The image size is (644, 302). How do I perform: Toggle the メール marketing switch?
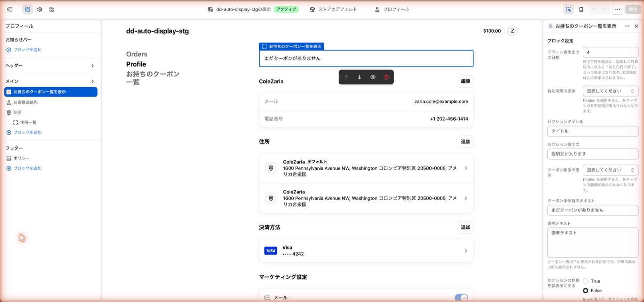(x=462, y=298)
